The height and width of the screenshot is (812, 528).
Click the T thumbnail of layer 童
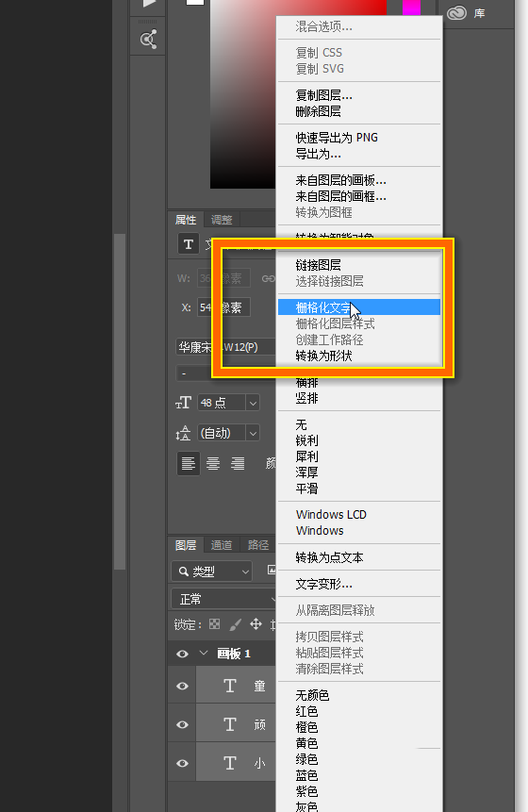(230, 686)
